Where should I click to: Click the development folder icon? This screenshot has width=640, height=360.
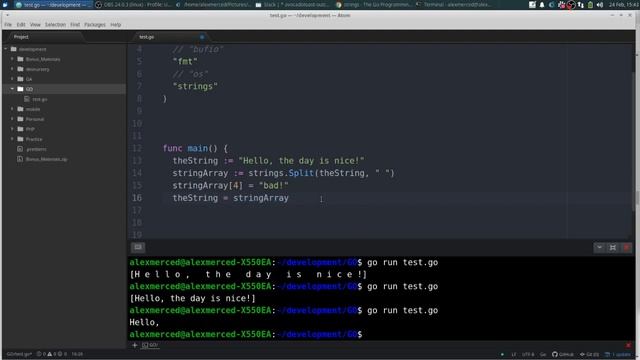(x=13, y=49)
